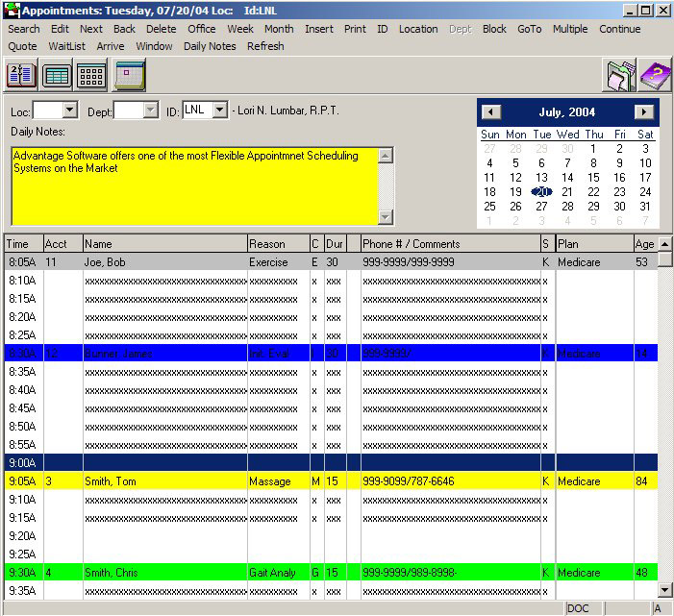The image size is (674, 616).
Task: Click the DOC status bar indicator
Action: coord(584,608)
